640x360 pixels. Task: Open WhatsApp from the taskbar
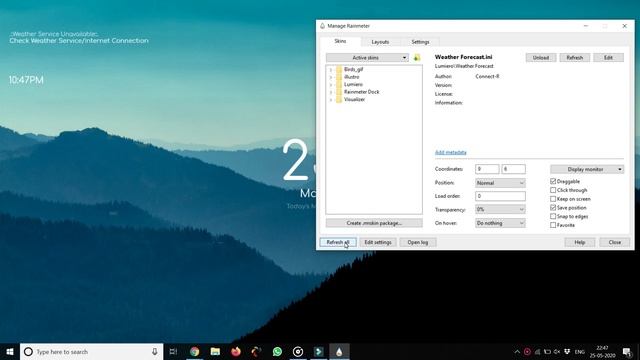pos(277,351)
